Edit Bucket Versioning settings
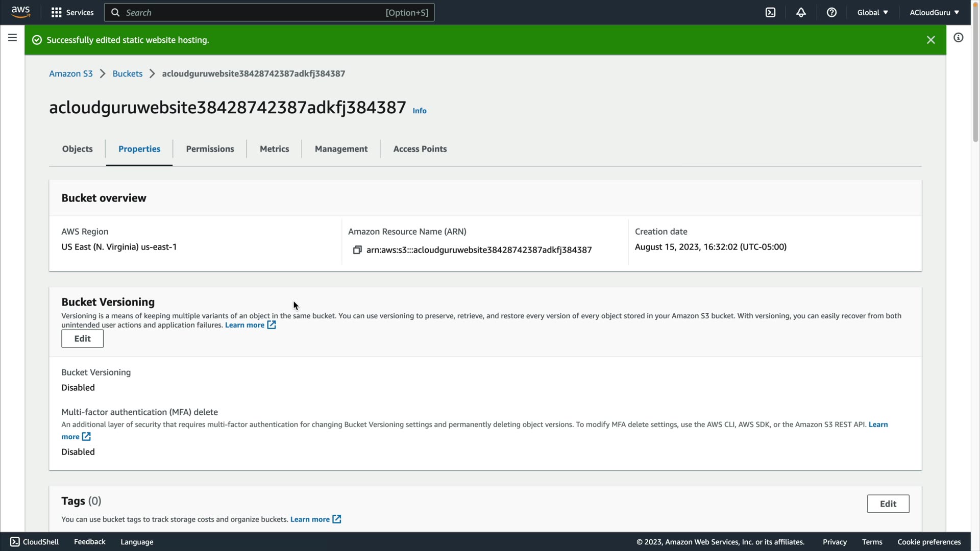This screenshot has height=551, width=980. 82,339
